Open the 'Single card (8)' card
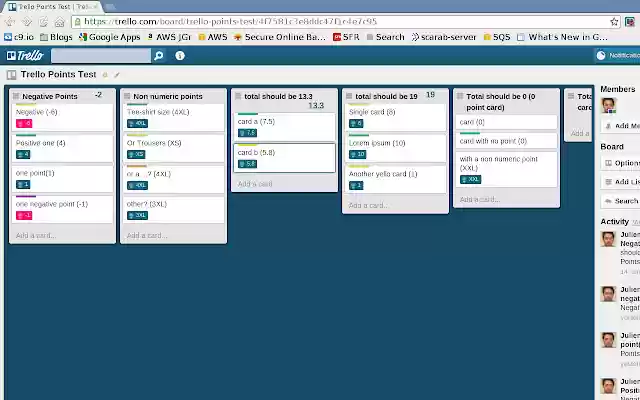This screenshot has height=400, width=640. 395,118
